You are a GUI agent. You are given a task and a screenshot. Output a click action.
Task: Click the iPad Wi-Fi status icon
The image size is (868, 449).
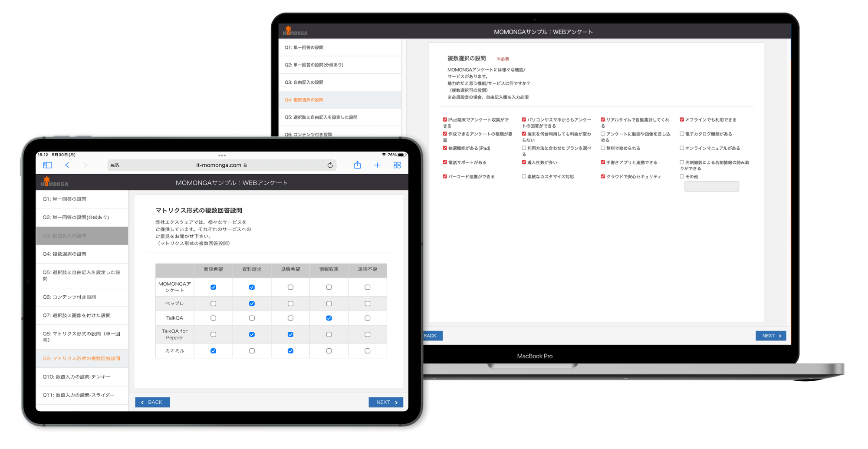pos(384,155)
